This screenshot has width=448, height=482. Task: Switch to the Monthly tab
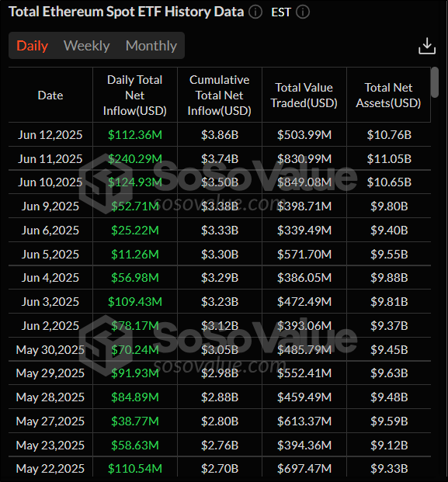[x=151, y=46]
